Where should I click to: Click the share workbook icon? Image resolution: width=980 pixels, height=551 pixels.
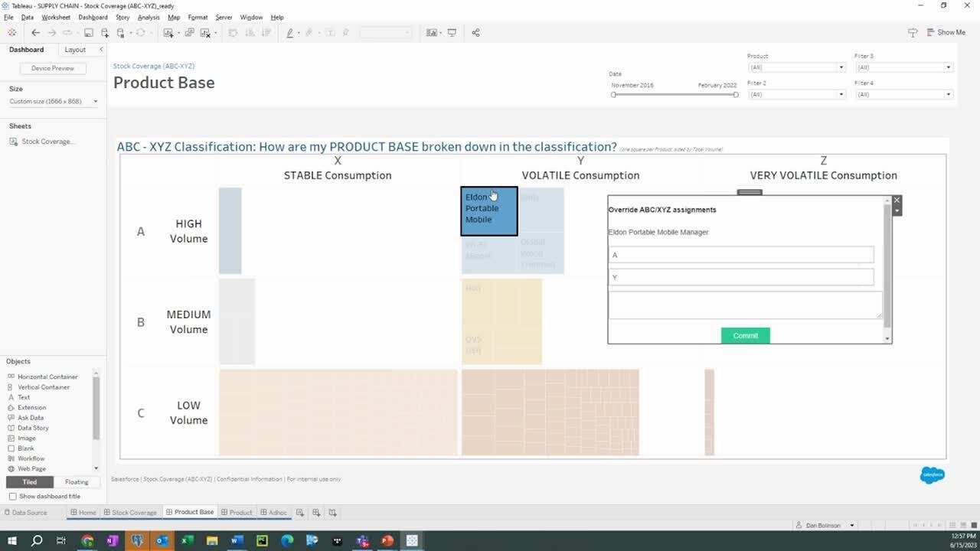click(x=476, y=32)
